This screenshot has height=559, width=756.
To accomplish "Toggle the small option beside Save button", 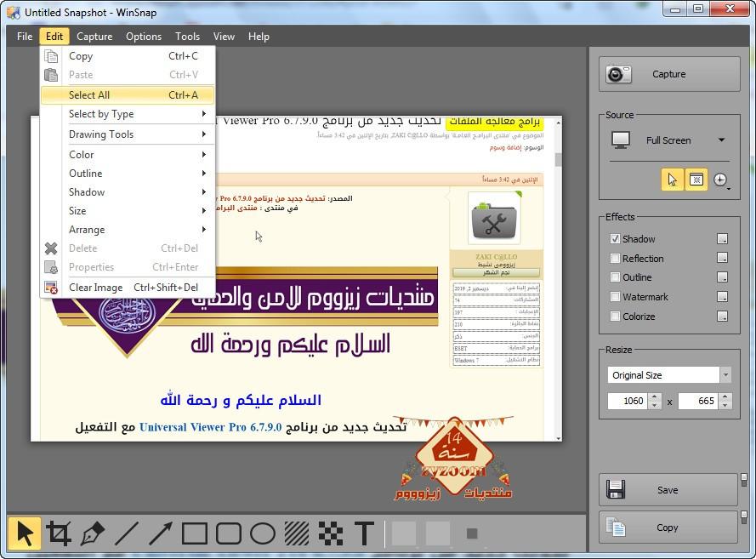I will point(744,479).
